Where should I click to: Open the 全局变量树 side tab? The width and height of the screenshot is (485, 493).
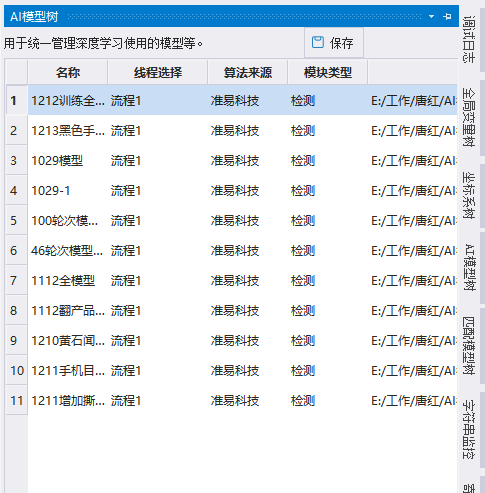469,117
